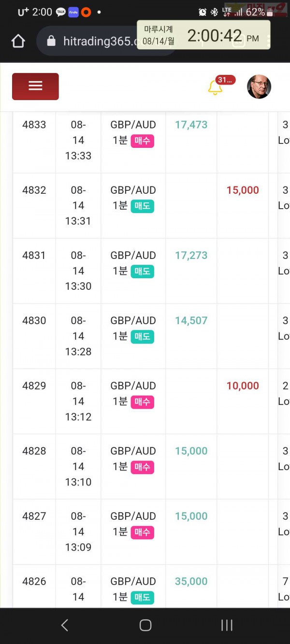Select trade number 4830

[x=34, y=321]
